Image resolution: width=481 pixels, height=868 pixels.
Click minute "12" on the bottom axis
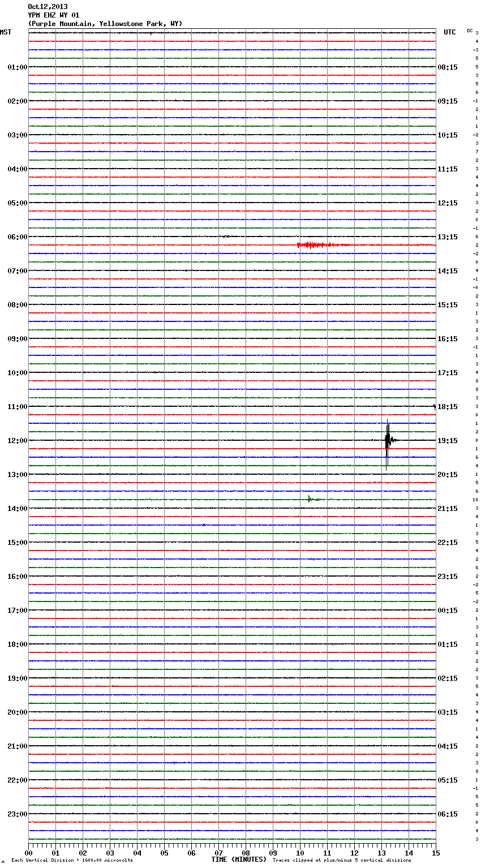[355, 853]
